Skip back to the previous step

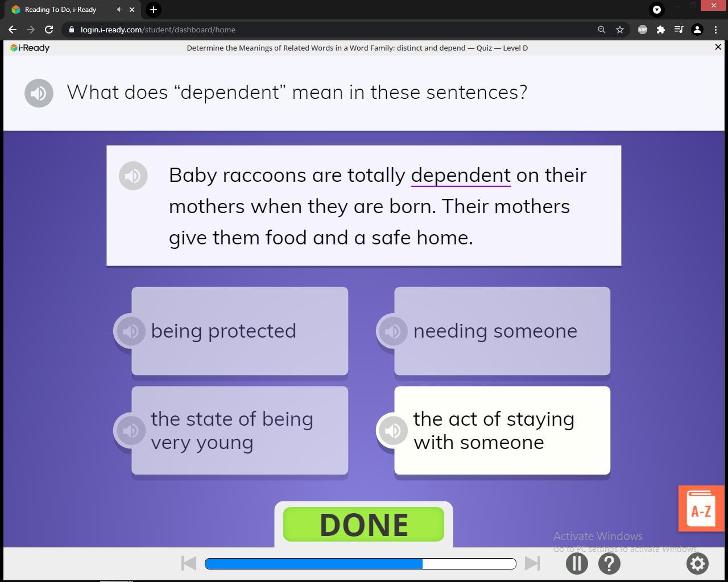[x=189, y=563]
